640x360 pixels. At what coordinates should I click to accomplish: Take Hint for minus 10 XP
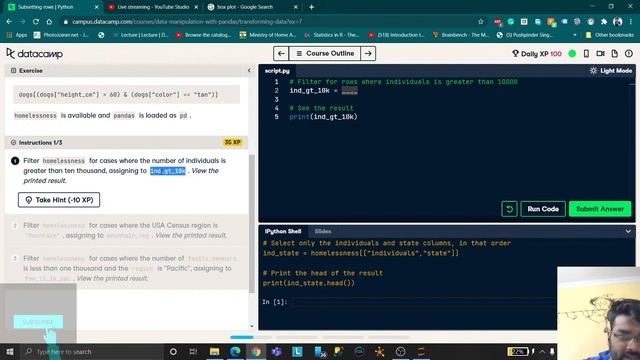[x=59, y=200]
